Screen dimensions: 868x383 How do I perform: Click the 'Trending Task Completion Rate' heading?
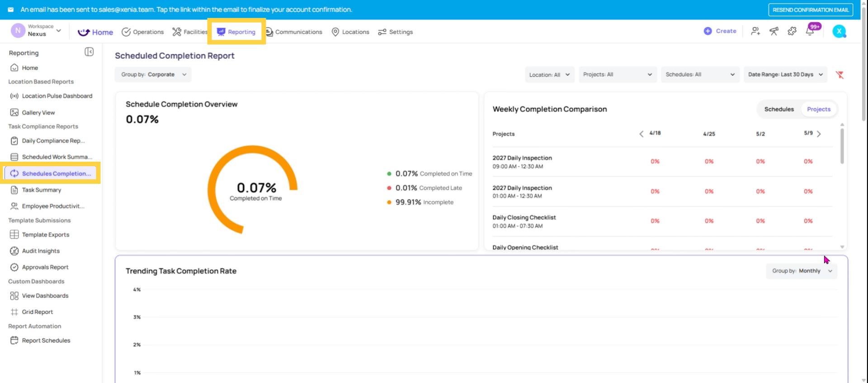pos(181,271)
